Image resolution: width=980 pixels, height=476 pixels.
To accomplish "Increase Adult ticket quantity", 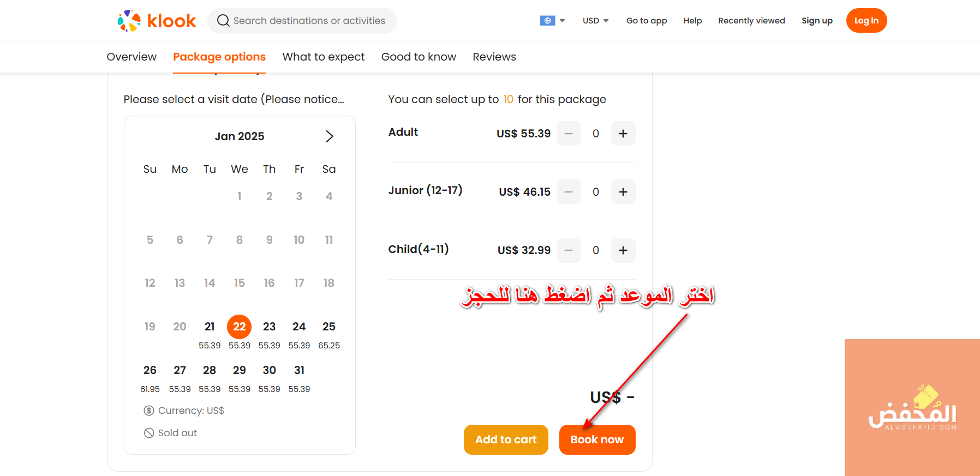I will (x=623, y=134).
